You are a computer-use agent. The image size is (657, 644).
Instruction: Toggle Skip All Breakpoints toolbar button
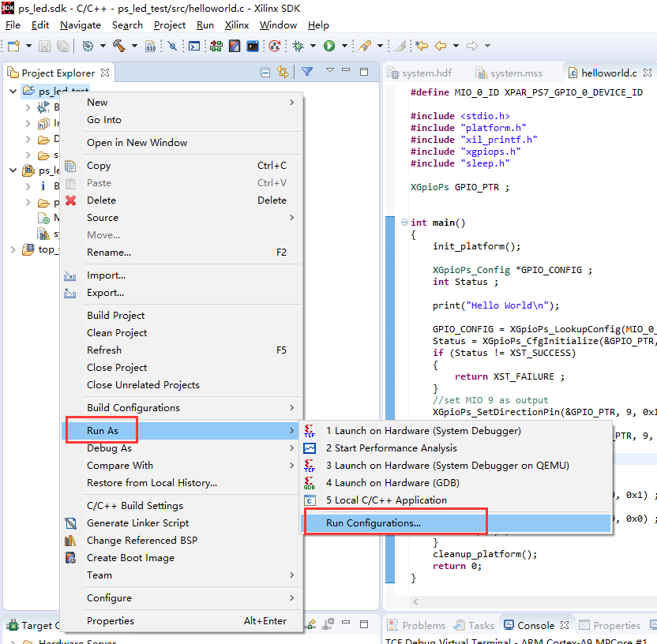tap(172, 46)
